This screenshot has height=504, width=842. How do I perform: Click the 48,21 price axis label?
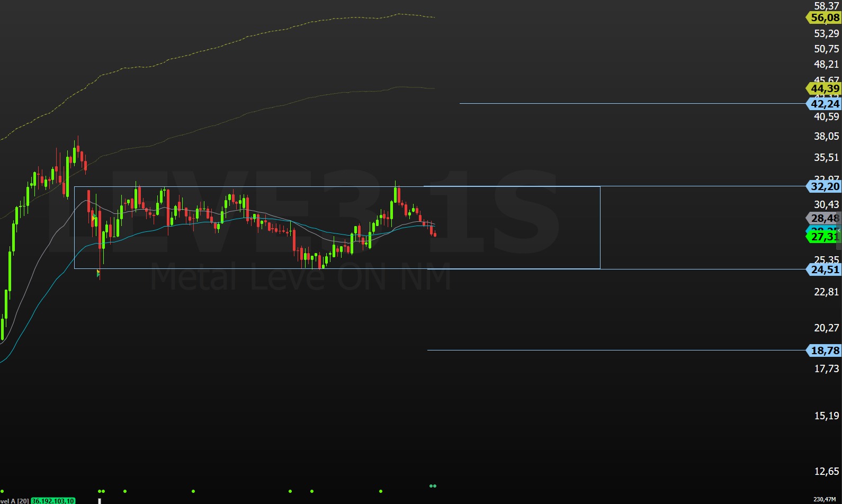point(826,64)
